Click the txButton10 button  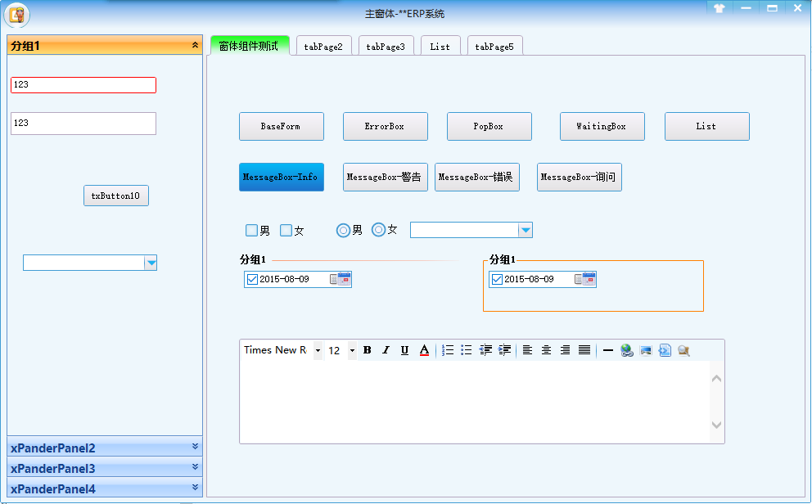coord(116,196)
